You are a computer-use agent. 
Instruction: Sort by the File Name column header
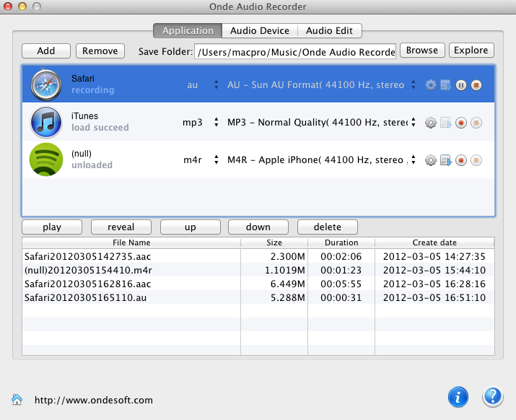point(131,242)
